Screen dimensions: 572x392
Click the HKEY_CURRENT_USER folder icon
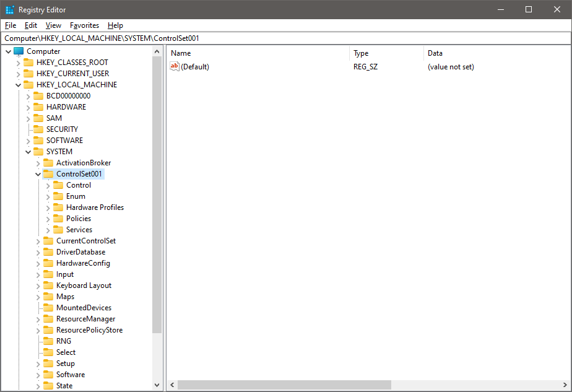coord(28,74)
